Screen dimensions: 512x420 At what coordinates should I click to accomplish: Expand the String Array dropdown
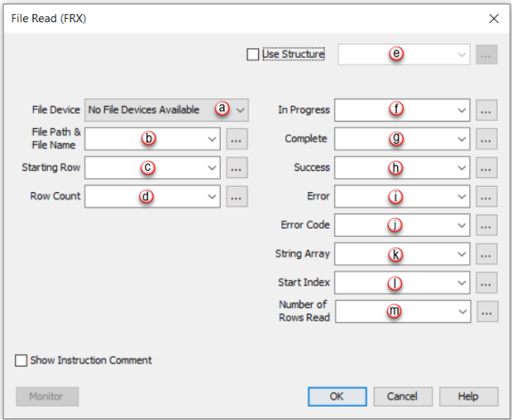(x=402, y=254)
